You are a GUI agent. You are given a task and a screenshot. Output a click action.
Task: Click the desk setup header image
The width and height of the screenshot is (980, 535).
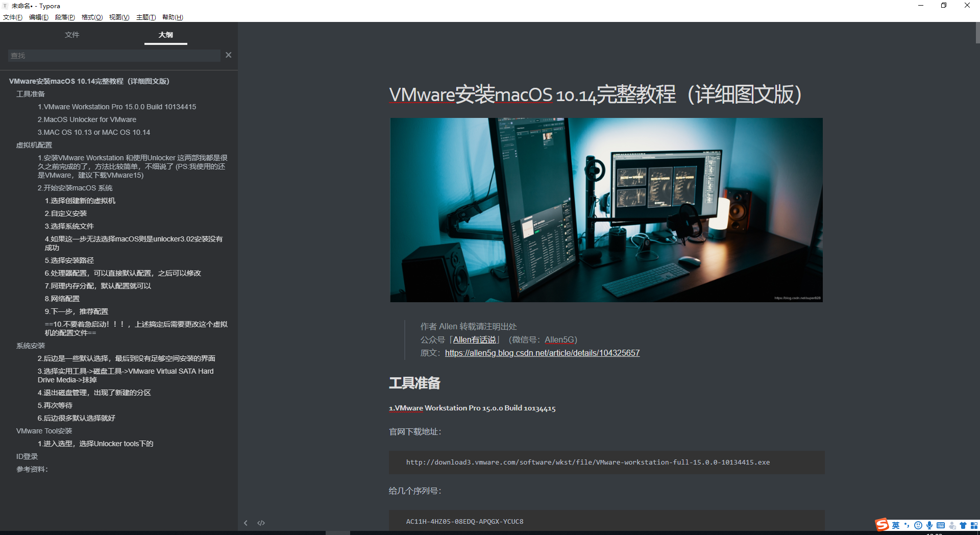click(x=606, y=210)
